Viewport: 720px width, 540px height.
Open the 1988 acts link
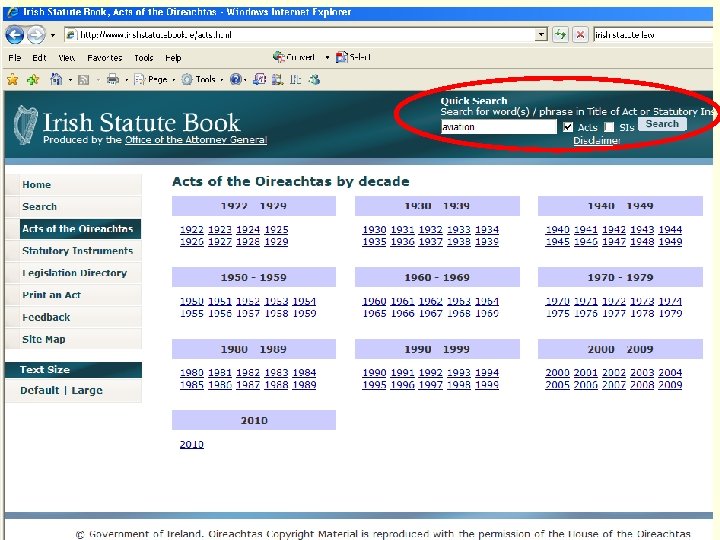coord(276,385)
